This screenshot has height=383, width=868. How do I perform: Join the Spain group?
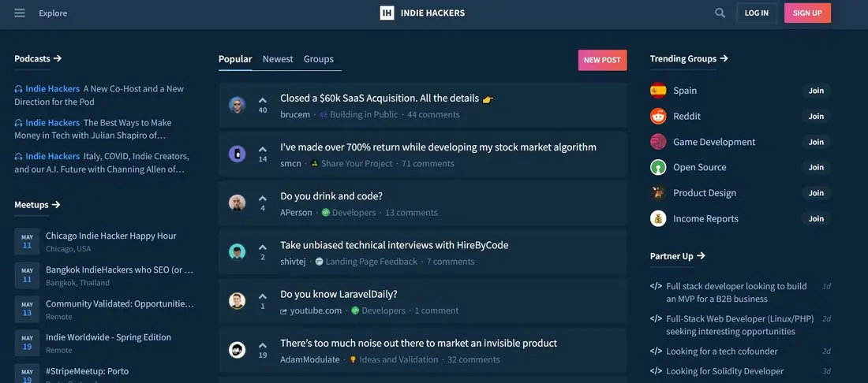point(816,91)
